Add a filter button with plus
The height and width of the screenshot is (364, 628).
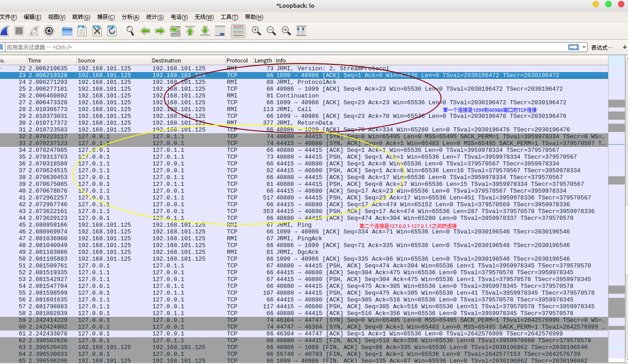tap(624, 47)
